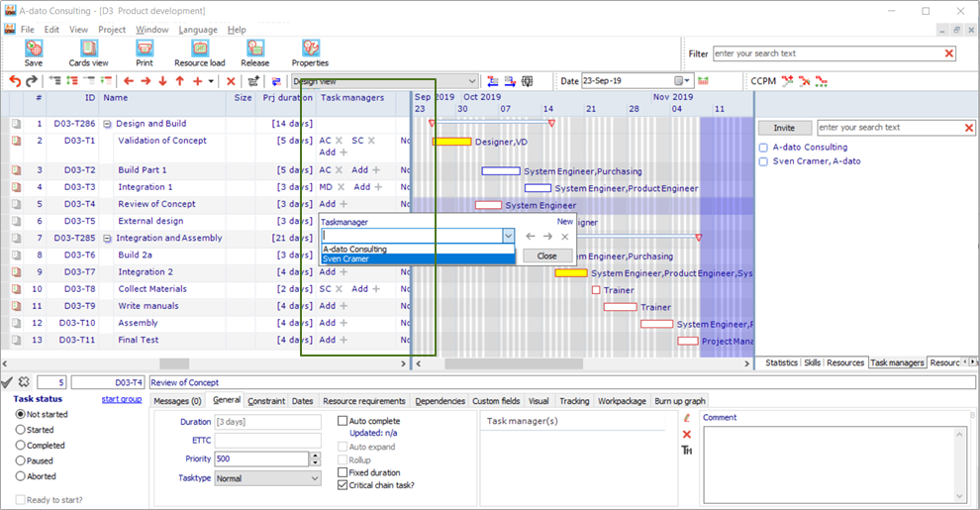Open Cards view from toolbar

(89, 49)
